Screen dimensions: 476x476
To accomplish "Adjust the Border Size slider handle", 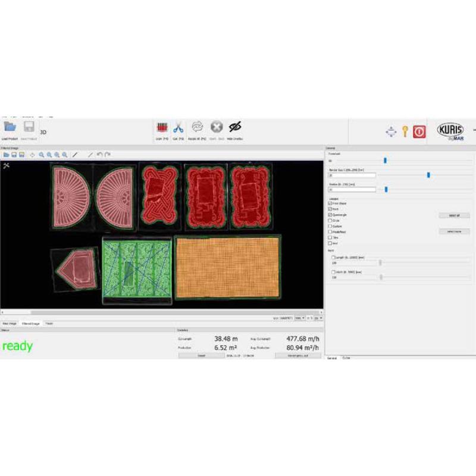I will 428,175.
